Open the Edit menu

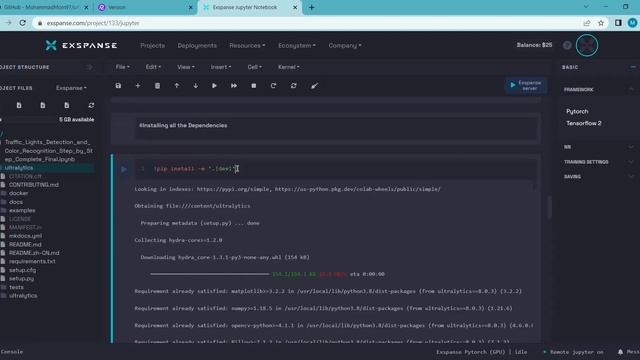tap(153, 67)
